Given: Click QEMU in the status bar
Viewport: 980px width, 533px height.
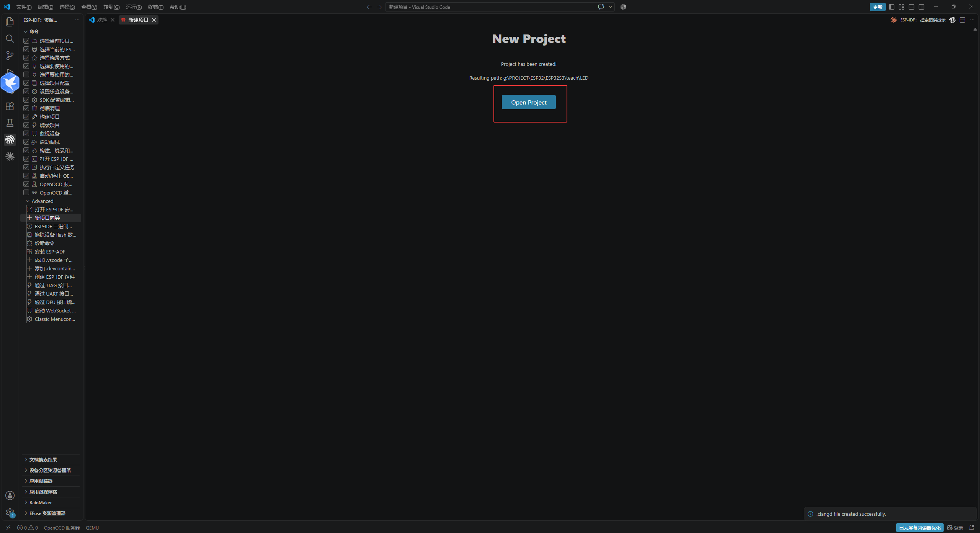Looking at the screenshot, I should tap(92, 528).
